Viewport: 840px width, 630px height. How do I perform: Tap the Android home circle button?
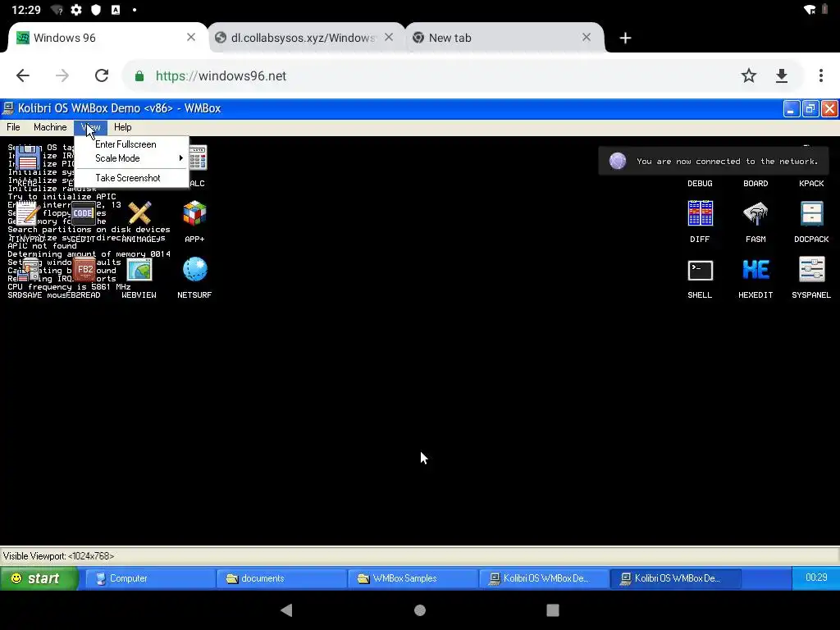click(x=420, y=610)
